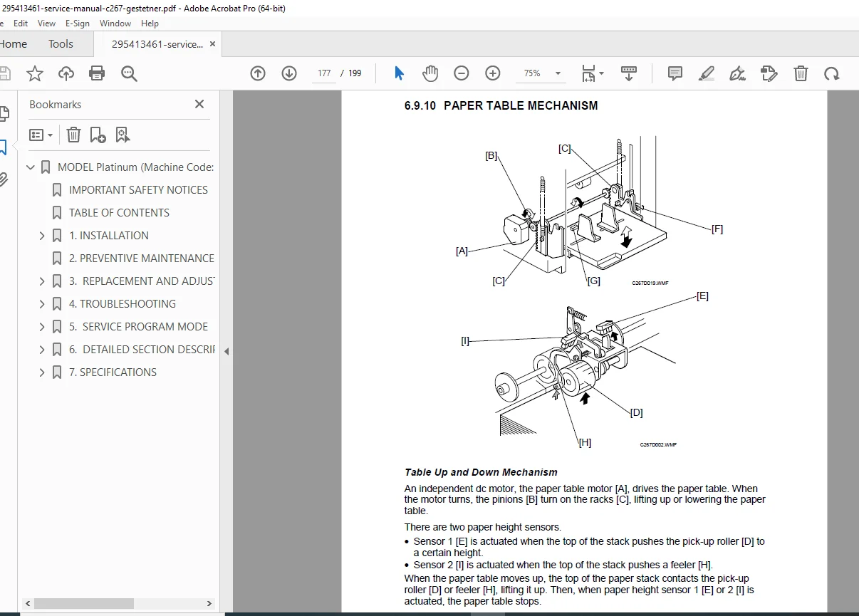Screen dimensions: 859x616
Task: Activate the selection arrow tool
Action: [399, 73]
